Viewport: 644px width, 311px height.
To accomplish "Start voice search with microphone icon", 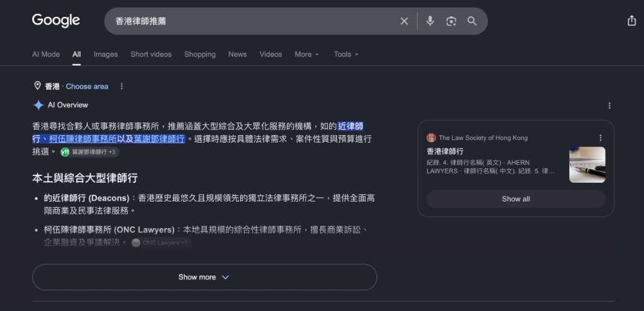I will pyautogui.click(x=430, y=21).
